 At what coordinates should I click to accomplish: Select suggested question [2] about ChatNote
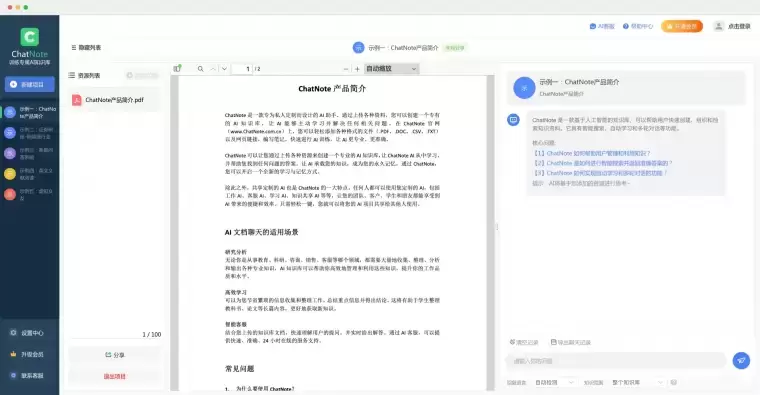pos(602,163)
